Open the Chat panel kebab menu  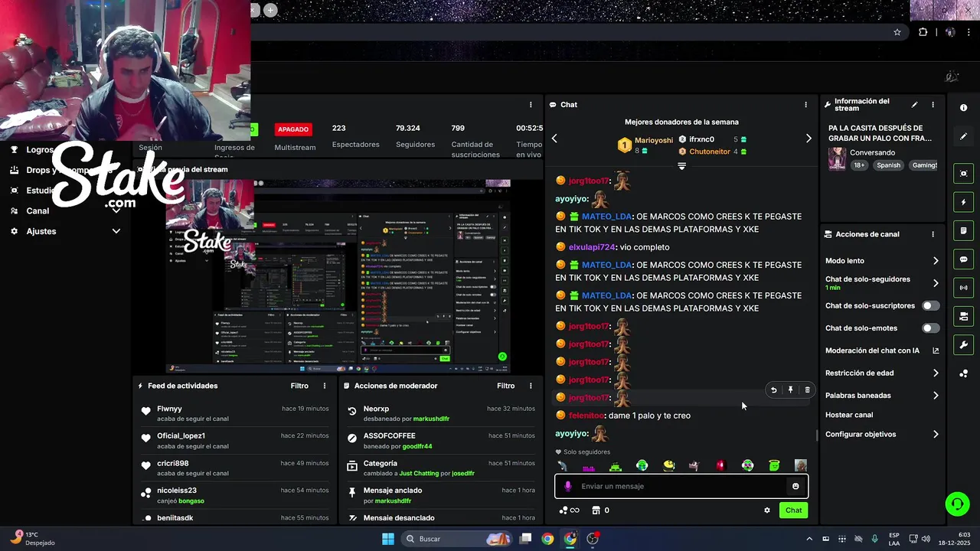click(x=805, y=105)
